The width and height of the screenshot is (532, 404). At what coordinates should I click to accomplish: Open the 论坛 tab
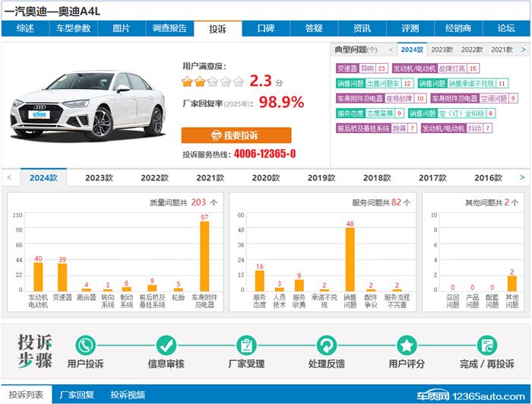507,29
